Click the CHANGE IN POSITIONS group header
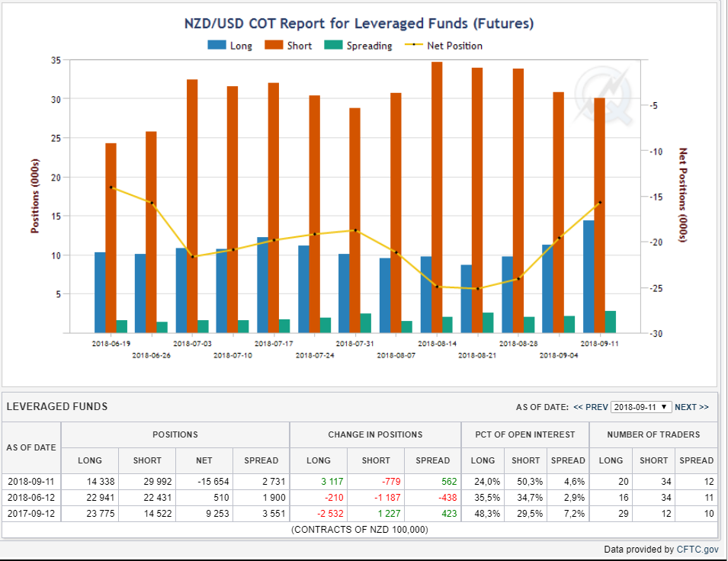728x561 pixels. (375, 434)
